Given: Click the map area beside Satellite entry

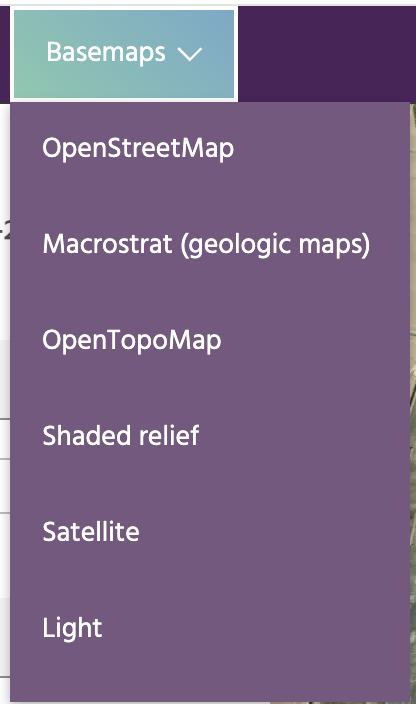Looking at the screenshot, I should pos(413,532).
